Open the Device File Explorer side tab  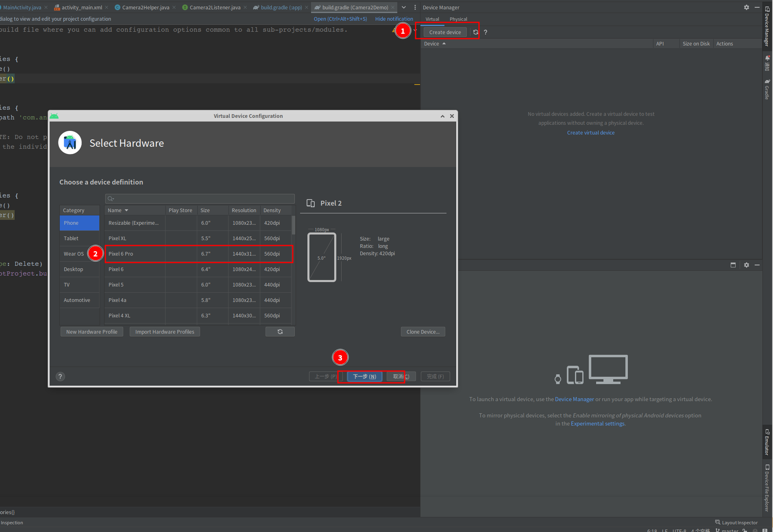pyautogui.click(x=767, y=488)
